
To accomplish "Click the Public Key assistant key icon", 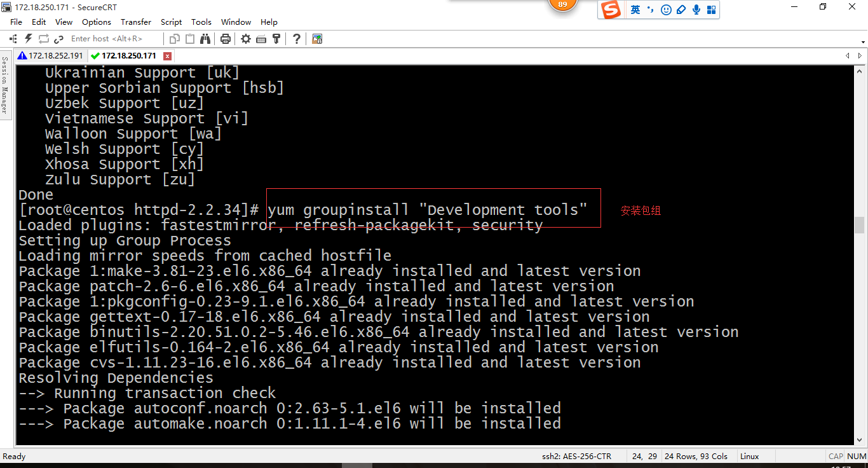I will (x=276, y=39).
